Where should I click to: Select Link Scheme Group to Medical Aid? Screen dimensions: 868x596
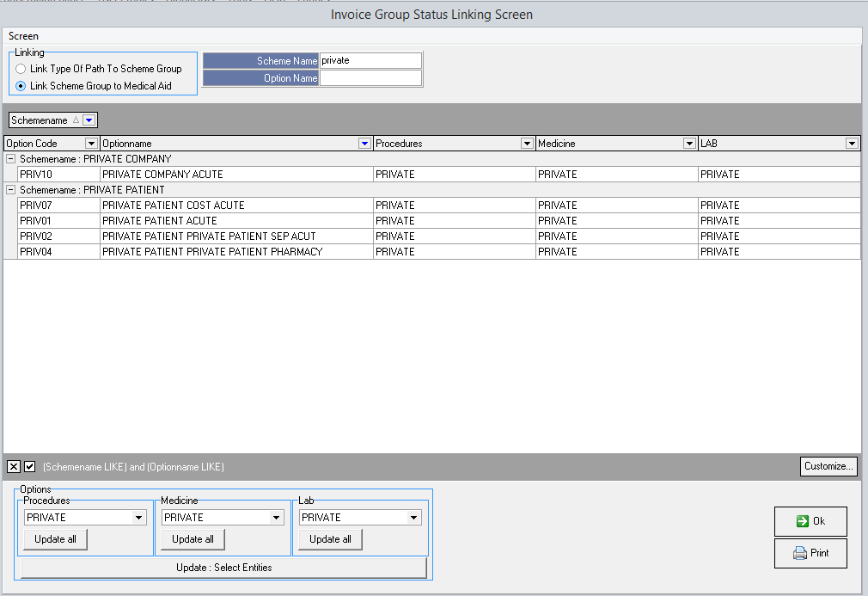(21, 86)
